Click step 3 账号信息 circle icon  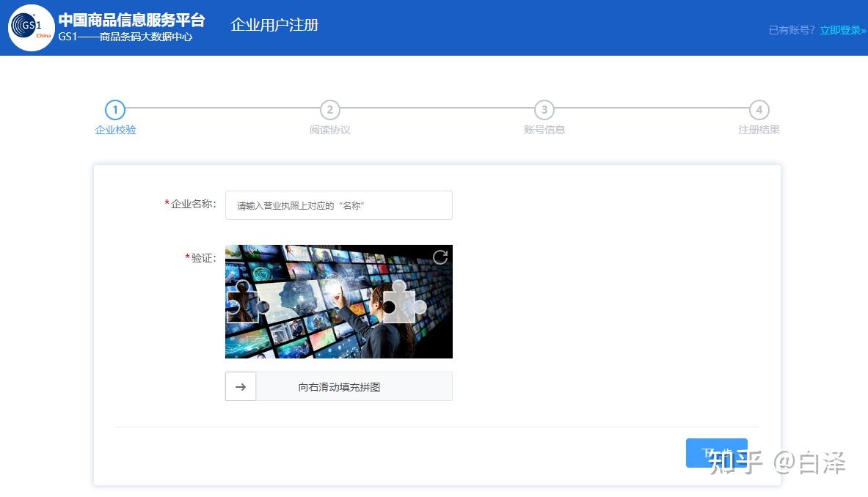[x=544, y=110]
